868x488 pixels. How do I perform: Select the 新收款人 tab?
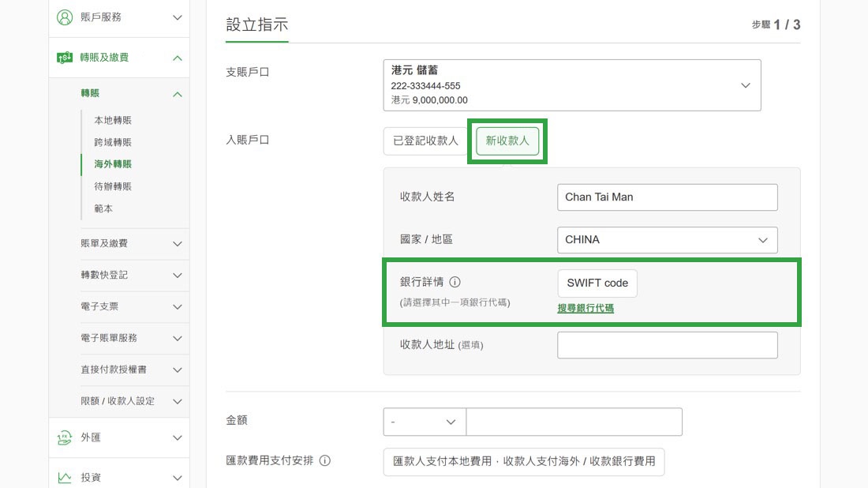(507, 141)
